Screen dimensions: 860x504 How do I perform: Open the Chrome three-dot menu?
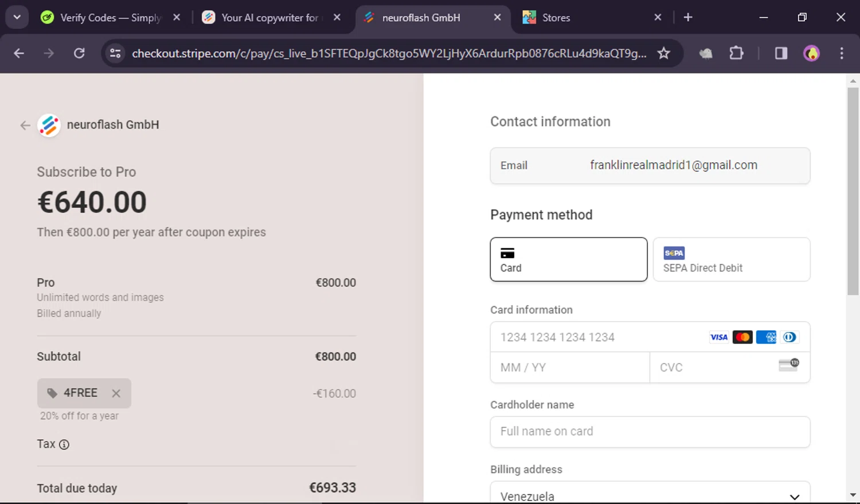coord(842,53)
